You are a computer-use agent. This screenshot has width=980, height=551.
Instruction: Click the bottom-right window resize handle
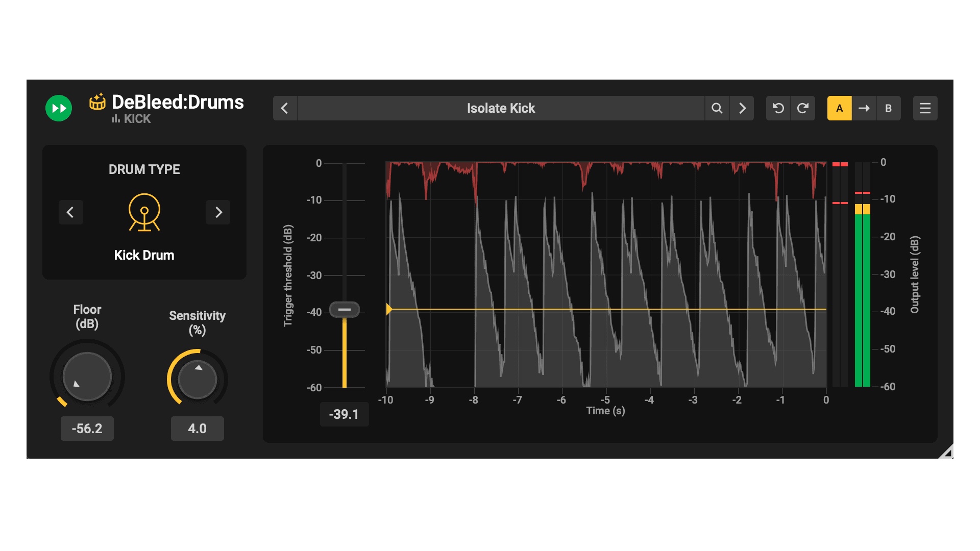[x=947, y=452]
